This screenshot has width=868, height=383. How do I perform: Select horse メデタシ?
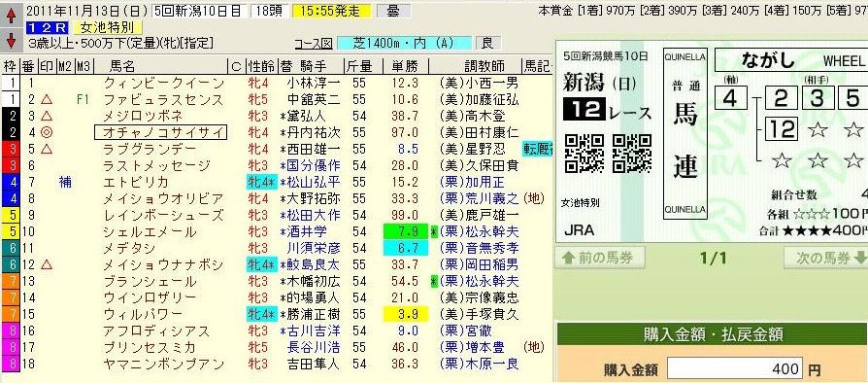click(x=129, y=248)
